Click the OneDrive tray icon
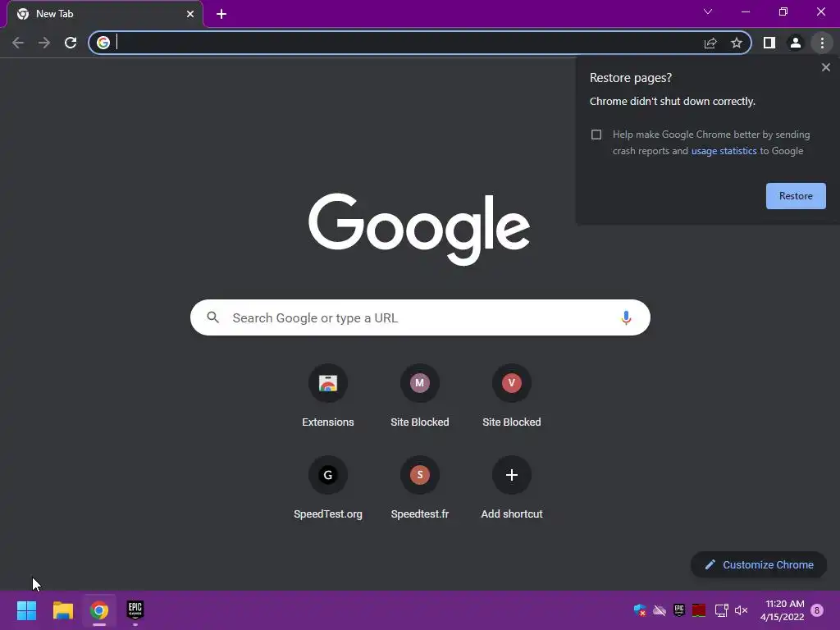This screenshot has width=840, height=630. pyautogui.click(x=660, y=610)
